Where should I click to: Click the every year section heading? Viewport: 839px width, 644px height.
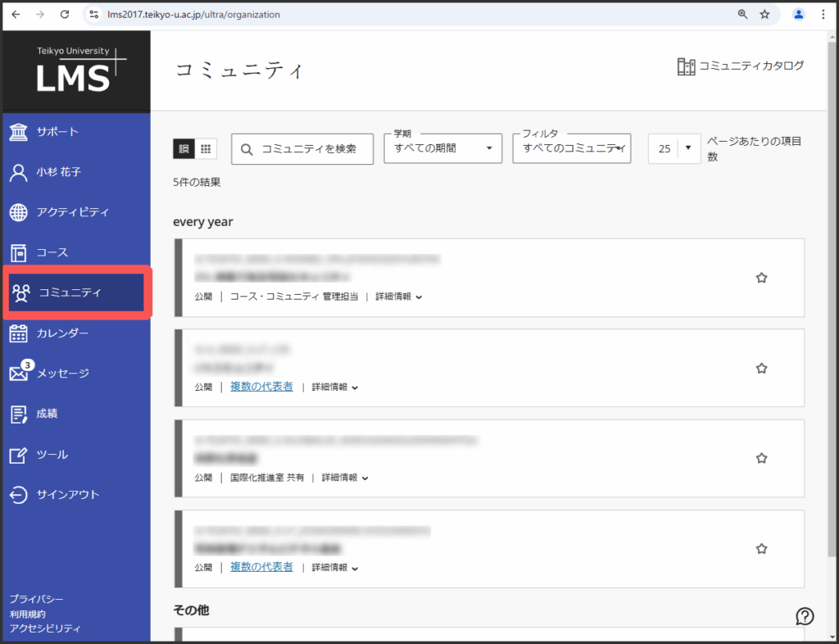point(203,221)
